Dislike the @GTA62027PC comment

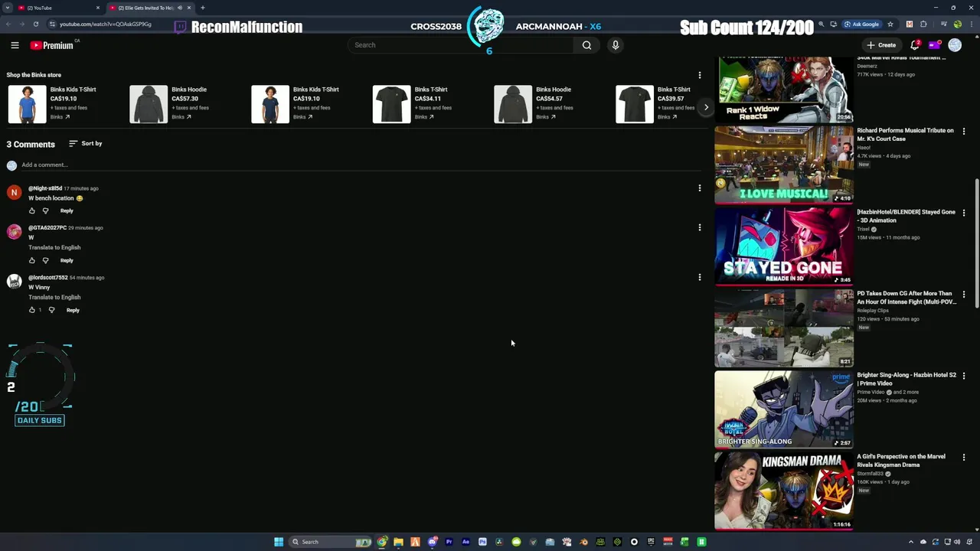45,260
